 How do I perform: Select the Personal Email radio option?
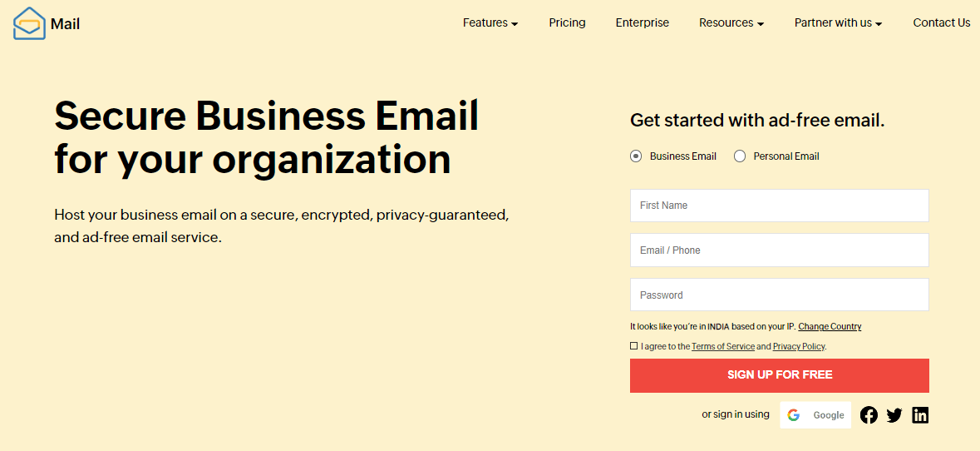[x=740, y=156]
